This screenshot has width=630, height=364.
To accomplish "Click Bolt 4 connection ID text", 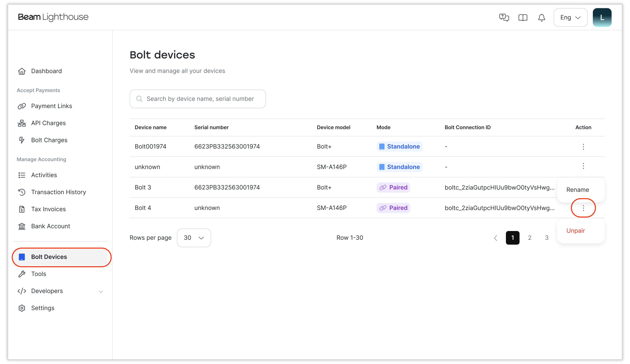I will 499,208.
